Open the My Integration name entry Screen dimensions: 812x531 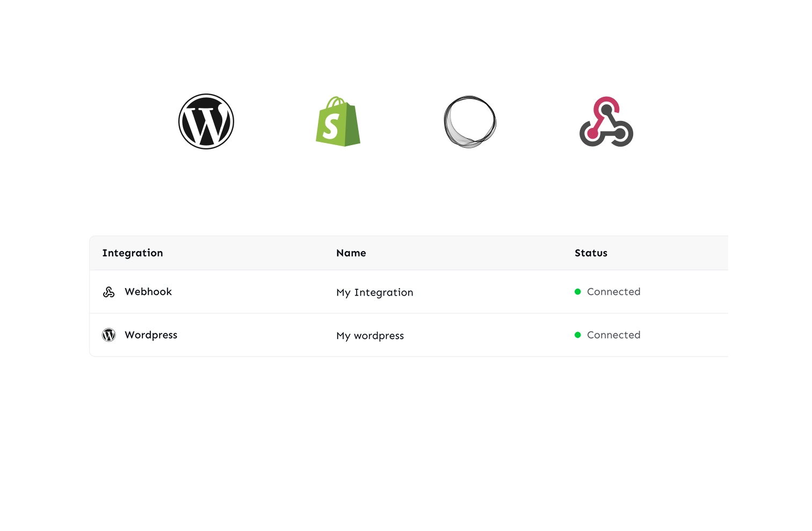tap(375, 292)
